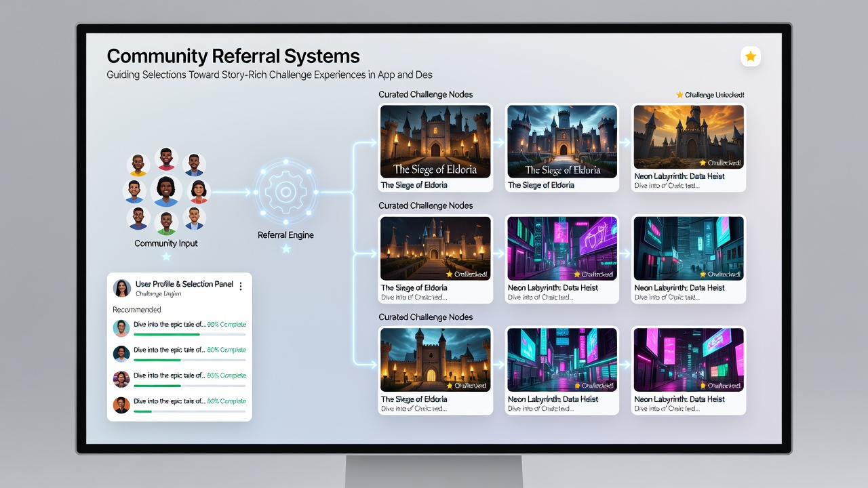
Task: Click 'The Siege of Eldoria' under garden path castle
Action: [414, 287]
